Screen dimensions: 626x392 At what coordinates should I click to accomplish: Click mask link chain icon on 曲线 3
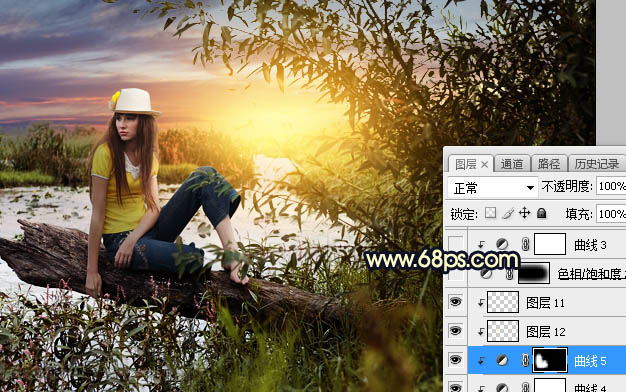[525, 244]
